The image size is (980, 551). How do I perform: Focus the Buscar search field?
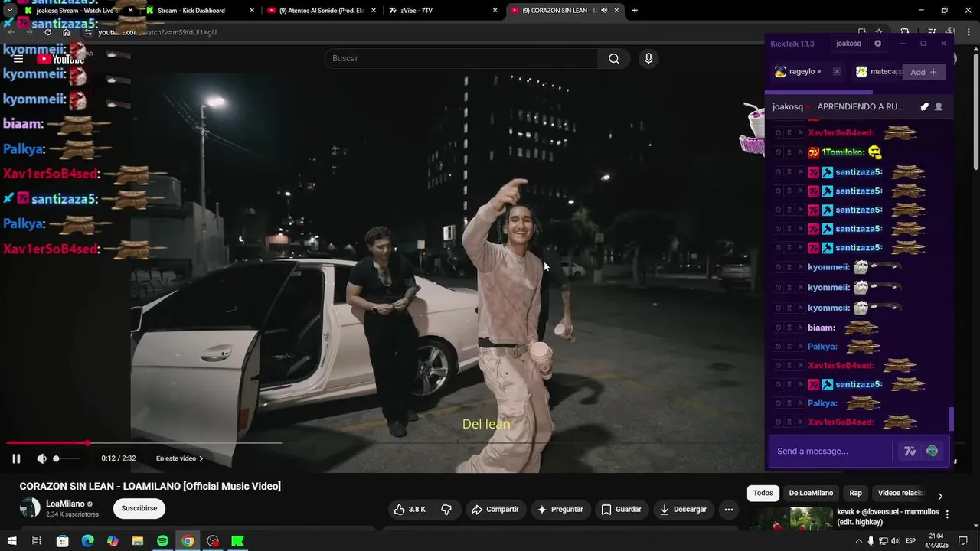pyautogui.click(x=462, y=58)
